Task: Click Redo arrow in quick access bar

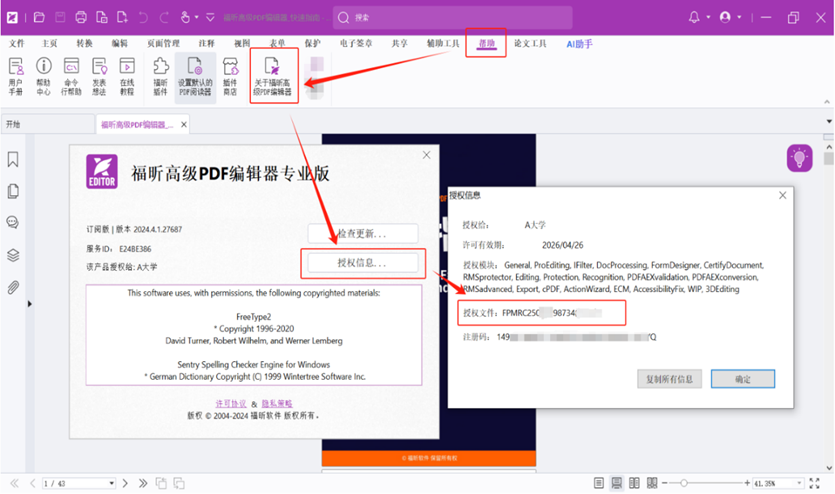Action: 164,18
